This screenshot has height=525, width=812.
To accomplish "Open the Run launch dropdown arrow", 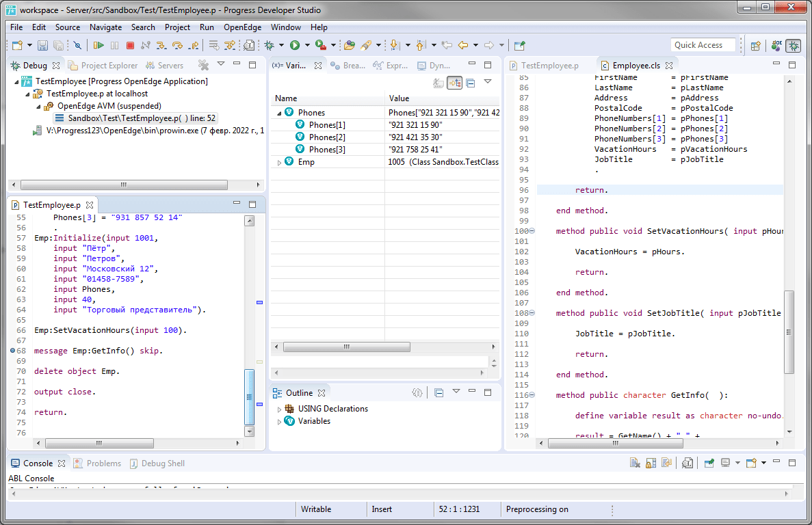I will pyautogui.click(x=307, y=46).
